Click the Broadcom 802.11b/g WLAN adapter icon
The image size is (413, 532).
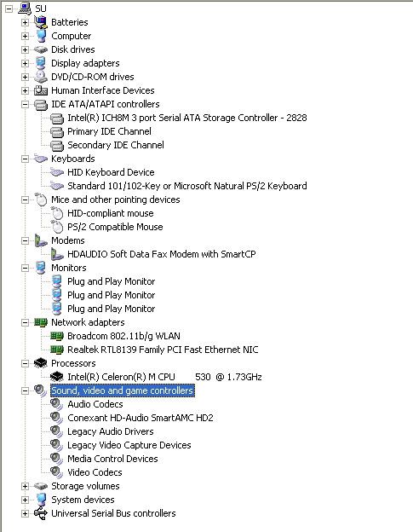click(57, 336)
